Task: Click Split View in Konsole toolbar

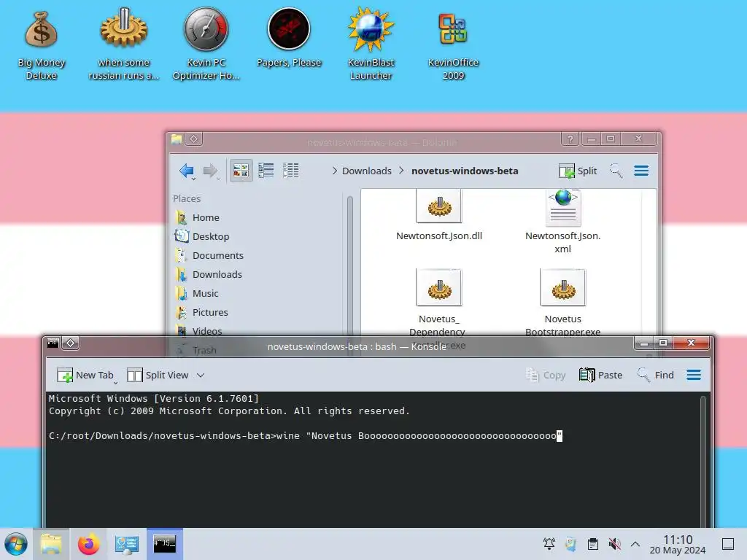Action: (158, 376)
